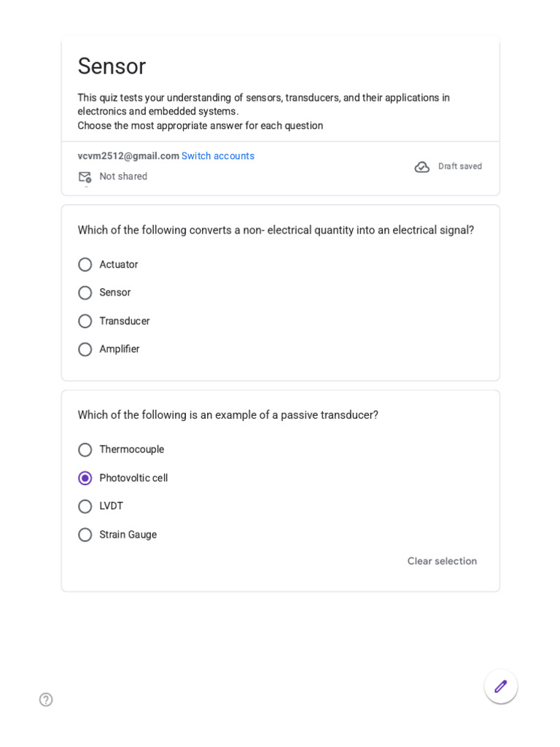560x747 pixels.
Task: Click the Switch accounts link
Action: tap(217, 156)
